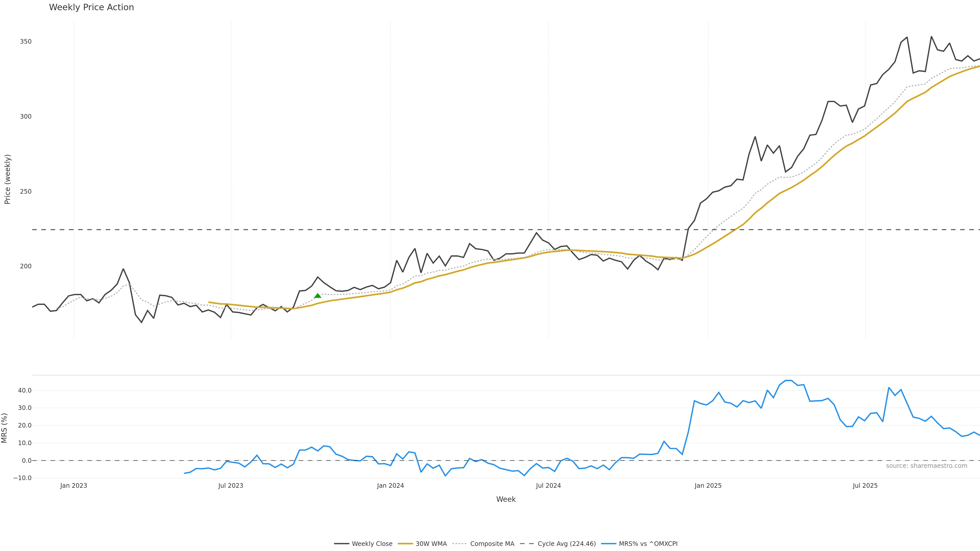Click the Weekly Price Action chart title

coord(91,7)
